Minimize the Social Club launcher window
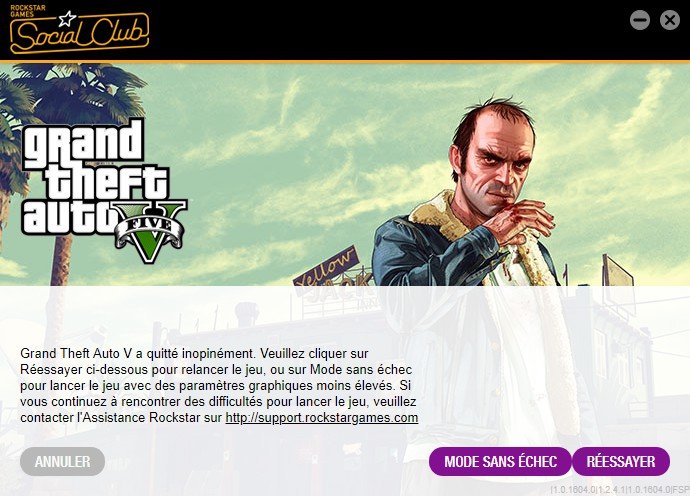Viewport: 690px width, 496px height. [x=640, y=20]
